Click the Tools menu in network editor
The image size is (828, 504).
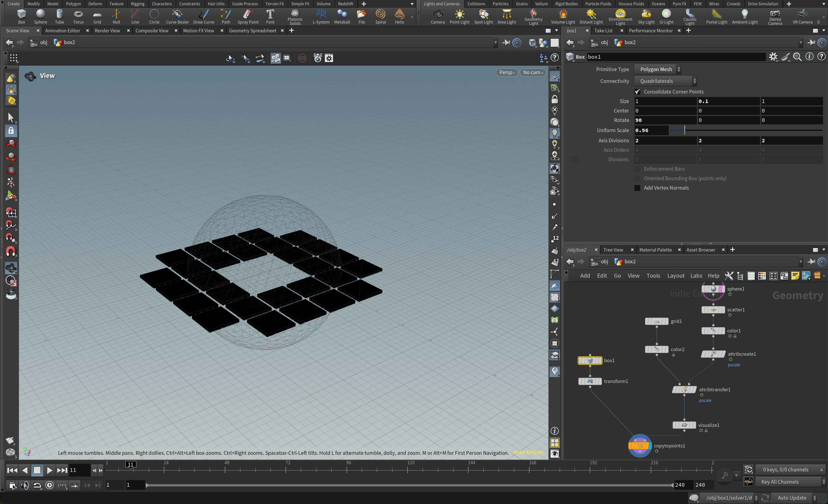(653, 276)
